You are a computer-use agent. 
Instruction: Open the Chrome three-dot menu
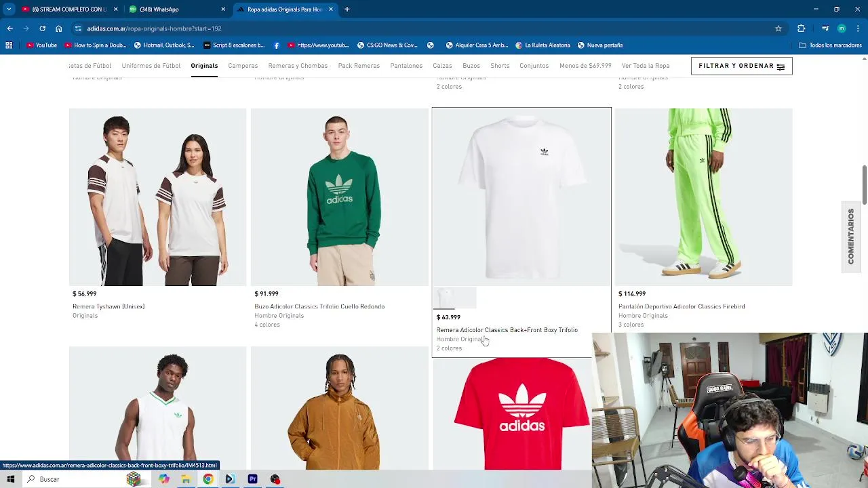point(859,28)
